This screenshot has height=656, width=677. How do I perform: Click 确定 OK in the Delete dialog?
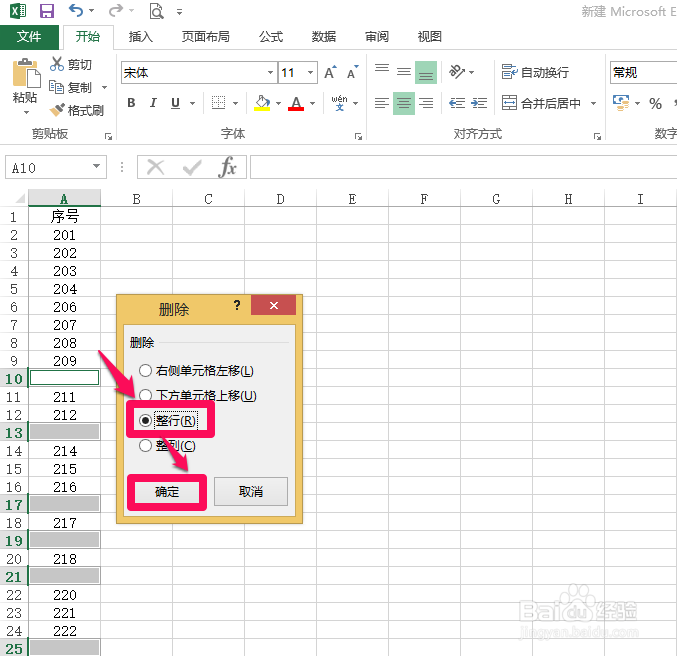pos(167,491)
